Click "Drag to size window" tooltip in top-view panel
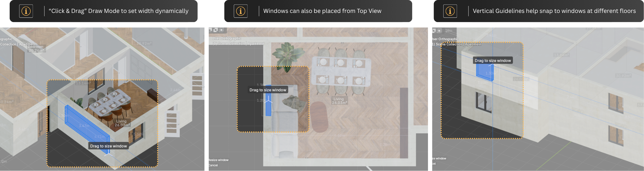 [268, 90]
